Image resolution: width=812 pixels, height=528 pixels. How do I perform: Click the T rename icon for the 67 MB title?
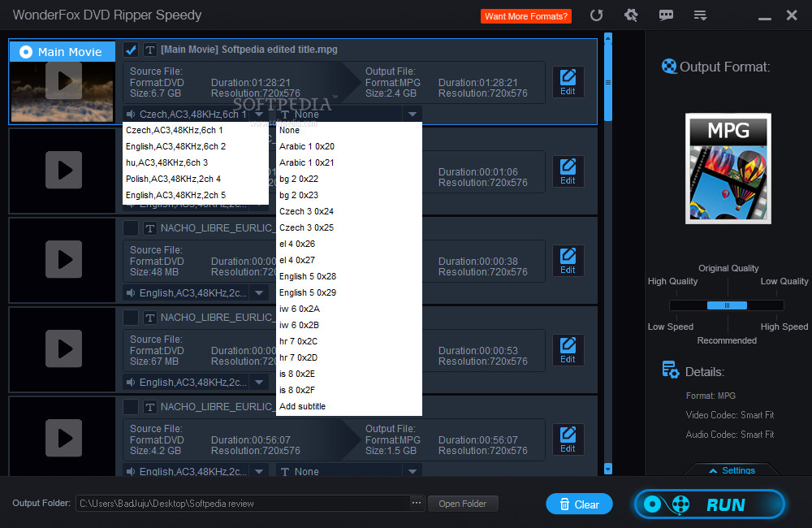click(149, 317)
